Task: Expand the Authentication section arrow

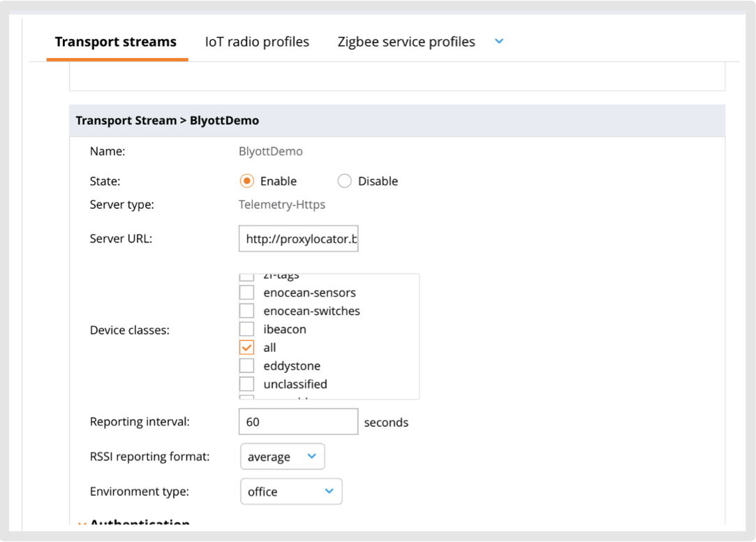Action: click(82, 524)
